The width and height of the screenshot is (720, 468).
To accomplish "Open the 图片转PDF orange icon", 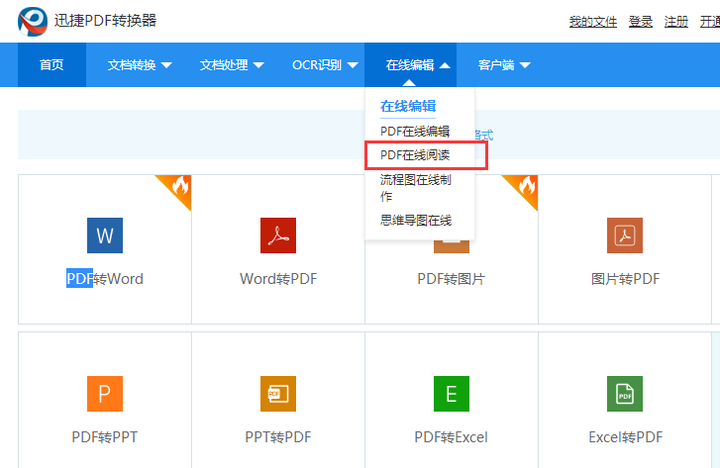I will click(x=625, y=235).
